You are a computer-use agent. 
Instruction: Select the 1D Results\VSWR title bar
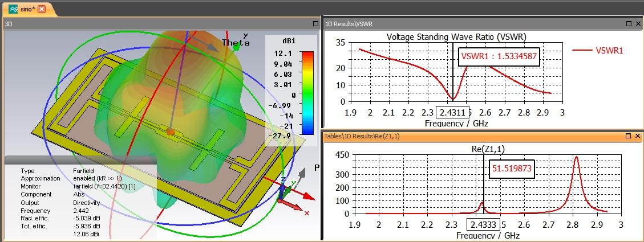483,24
